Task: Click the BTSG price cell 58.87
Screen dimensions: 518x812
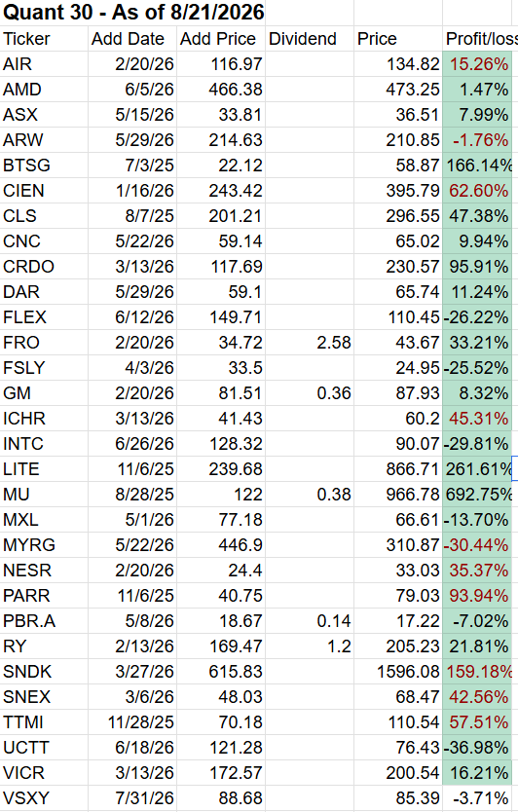Action: (398, 166)
